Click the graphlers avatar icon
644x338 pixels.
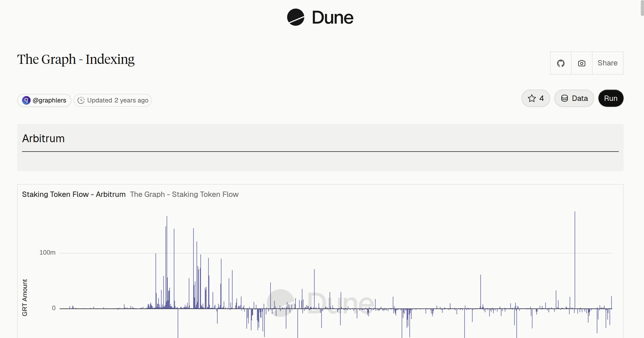click(x=26, y=100)
